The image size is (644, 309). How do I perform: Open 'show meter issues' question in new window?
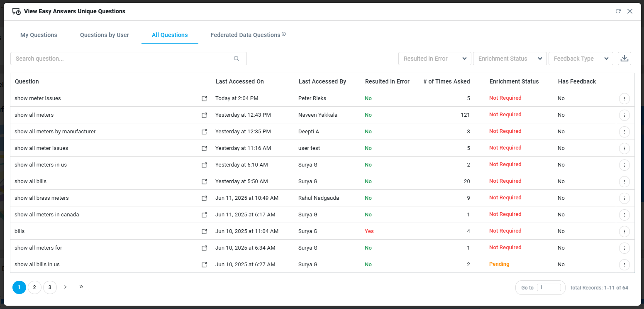204,98
